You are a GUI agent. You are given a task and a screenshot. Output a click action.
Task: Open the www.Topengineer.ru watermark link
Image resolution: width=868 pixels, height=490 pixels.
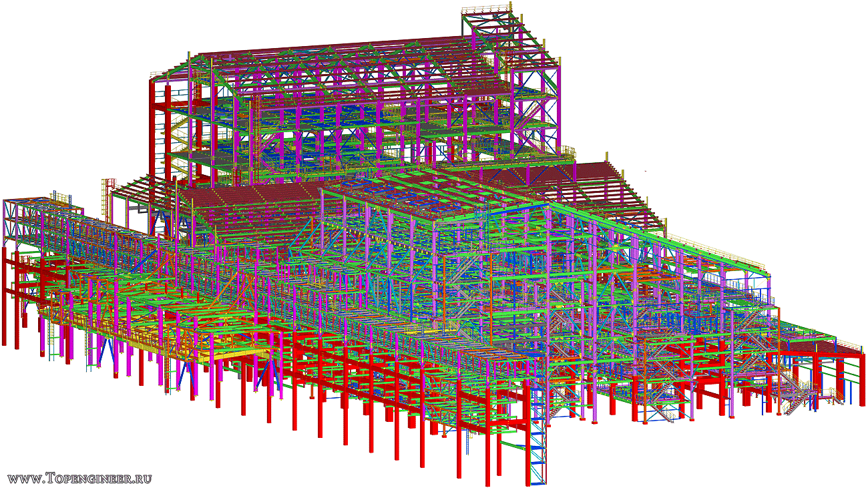click(79, 478)
